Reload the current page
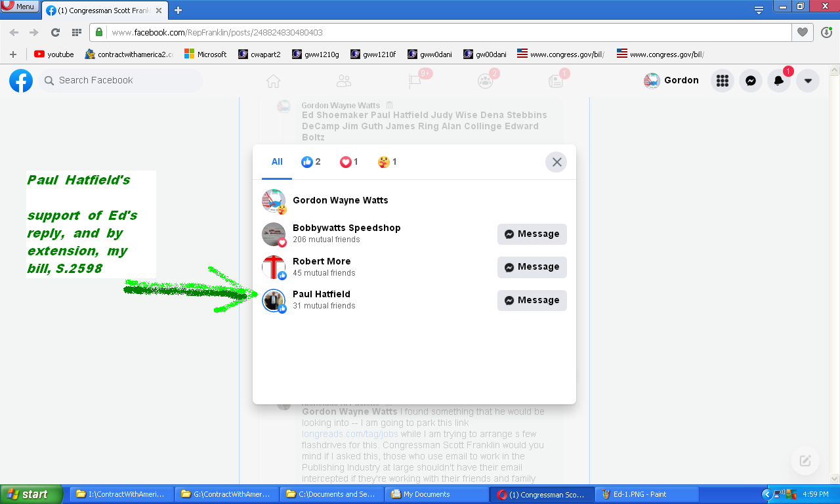This screenshot has width=840, height=504. [55, 32]
